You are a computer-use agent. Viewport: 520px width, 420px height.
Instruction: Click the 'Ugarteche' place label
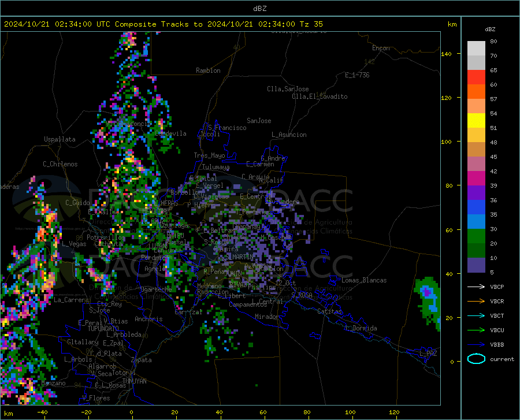click(x=156, y=289)
